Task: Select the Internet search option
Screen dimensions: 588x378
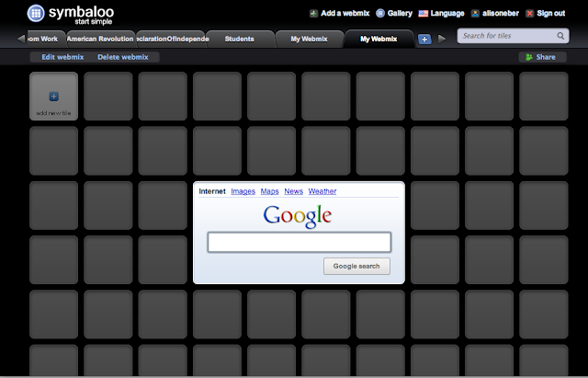Action: (x=212, y=191)
